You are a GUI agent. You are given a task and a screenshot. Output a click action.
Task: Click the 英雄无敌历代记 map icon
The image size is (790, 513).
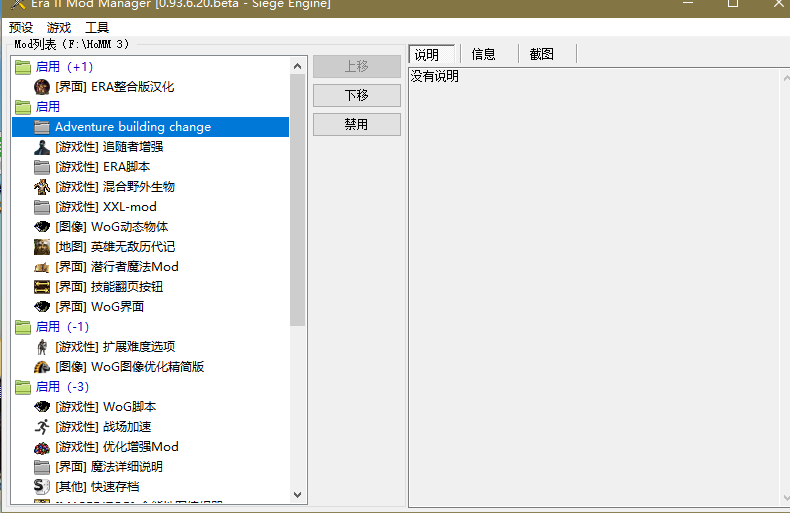point(42,247)
